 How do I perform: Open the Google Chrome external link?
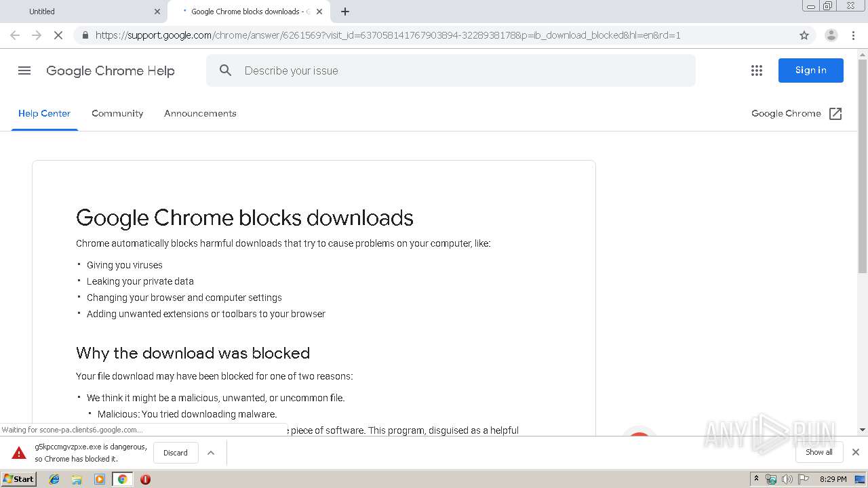[x=797, y=113]
